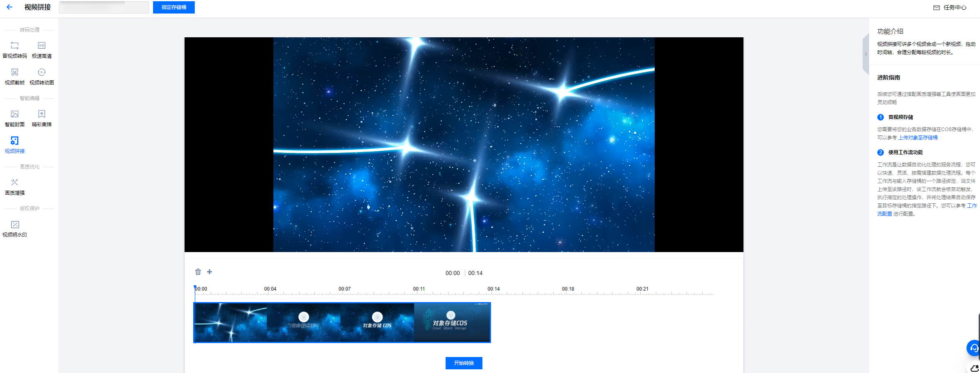Screen dimensions: 980x373
Task: Click the 00:14 total duration text
Action: 475,273
